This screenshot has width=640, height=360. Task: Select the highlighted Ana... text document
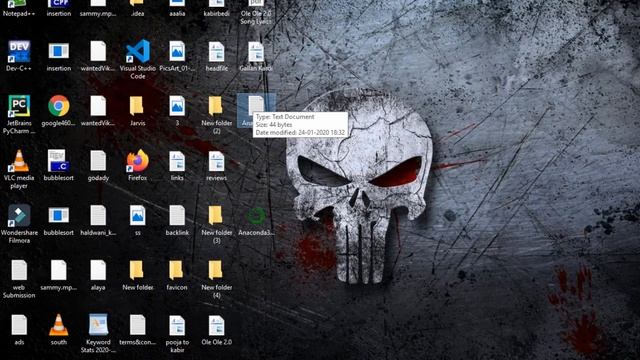(x=256, y=110)
